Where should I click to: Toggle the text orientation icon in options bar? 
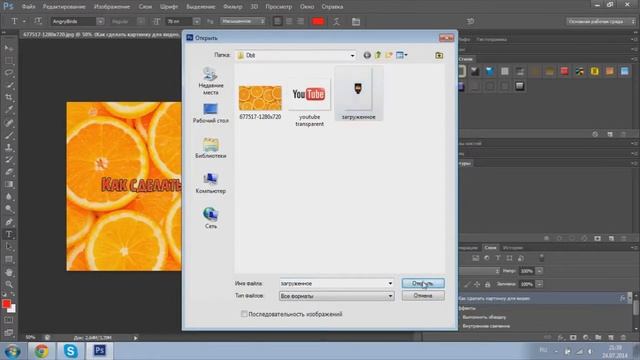38,21
